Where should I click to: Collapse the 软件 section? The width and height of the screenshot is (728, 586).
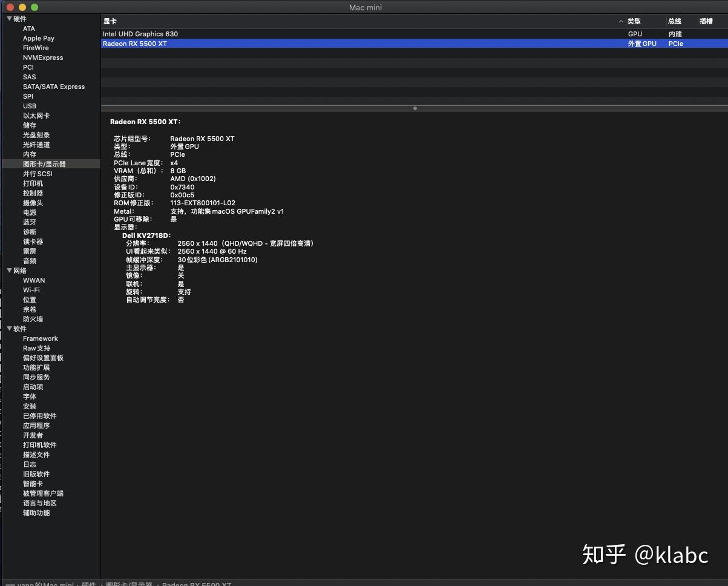click(x=9, y=329)
